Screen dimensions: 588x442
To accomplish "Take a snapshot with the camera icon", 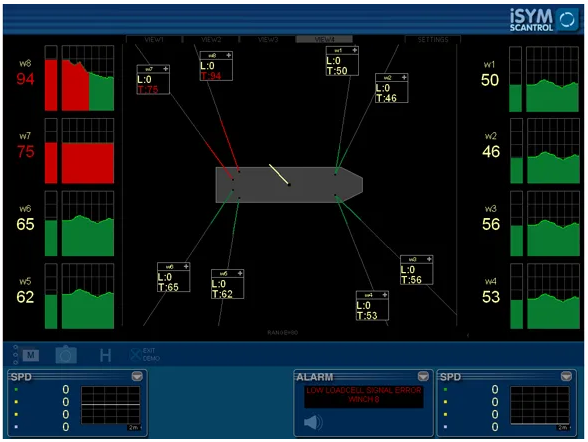I will click(66, 355).
